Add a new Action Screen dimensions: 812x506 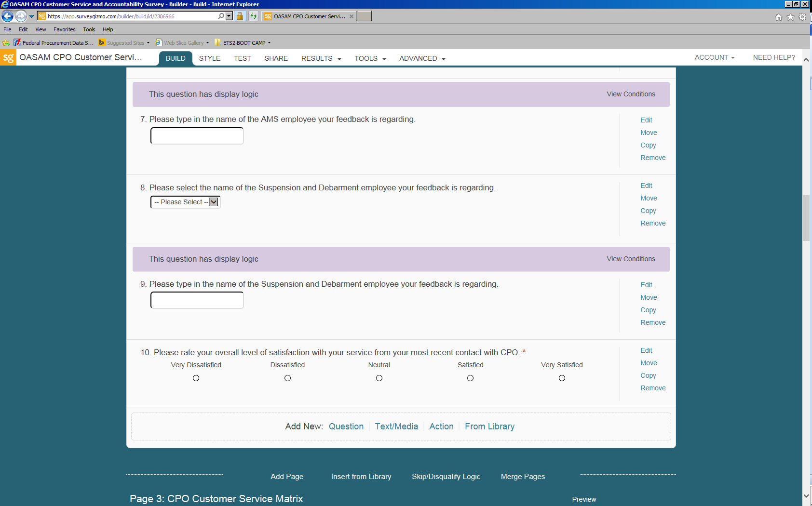click(441, 426)
